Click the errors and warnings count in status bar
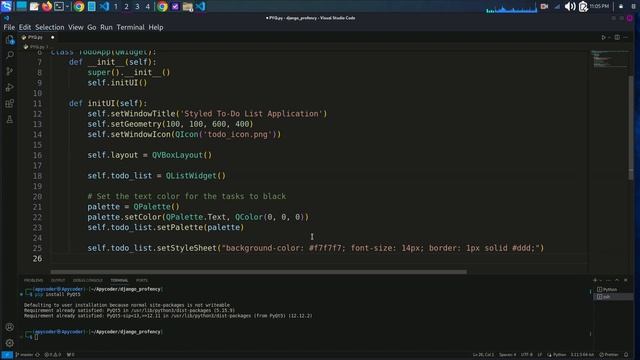Screen dimensions: 640x360 (x=52, y=355)
